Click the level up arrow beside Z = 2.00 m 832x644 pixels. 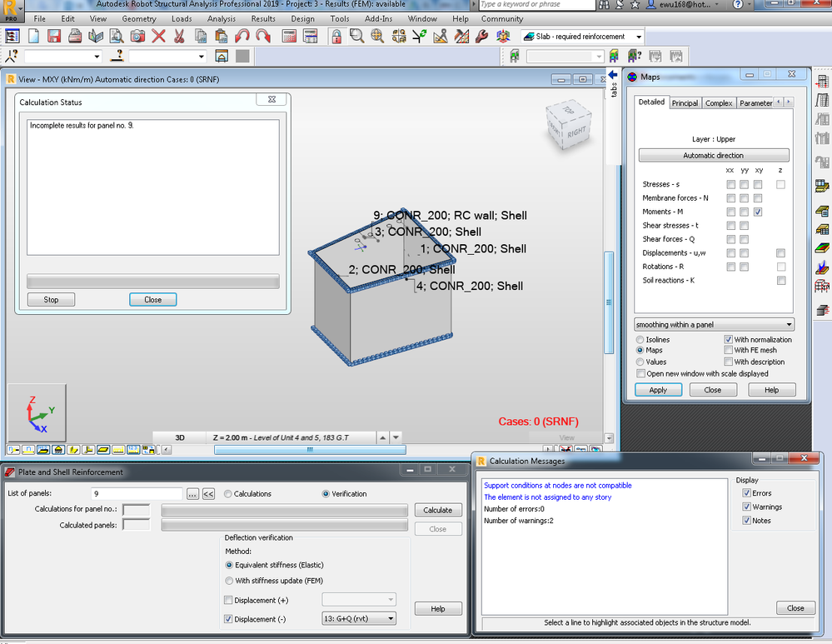click(382, 438)
